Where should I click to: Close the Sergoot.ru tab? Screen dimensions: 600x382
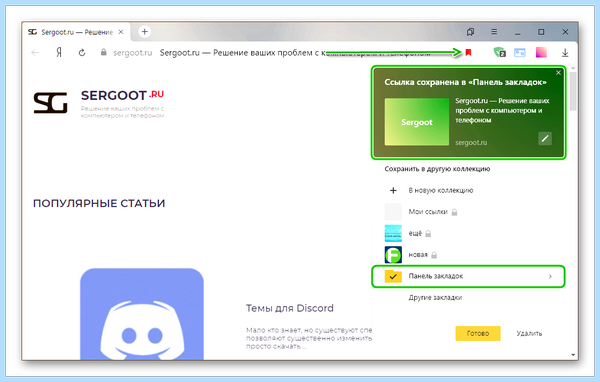pos(121,32)
